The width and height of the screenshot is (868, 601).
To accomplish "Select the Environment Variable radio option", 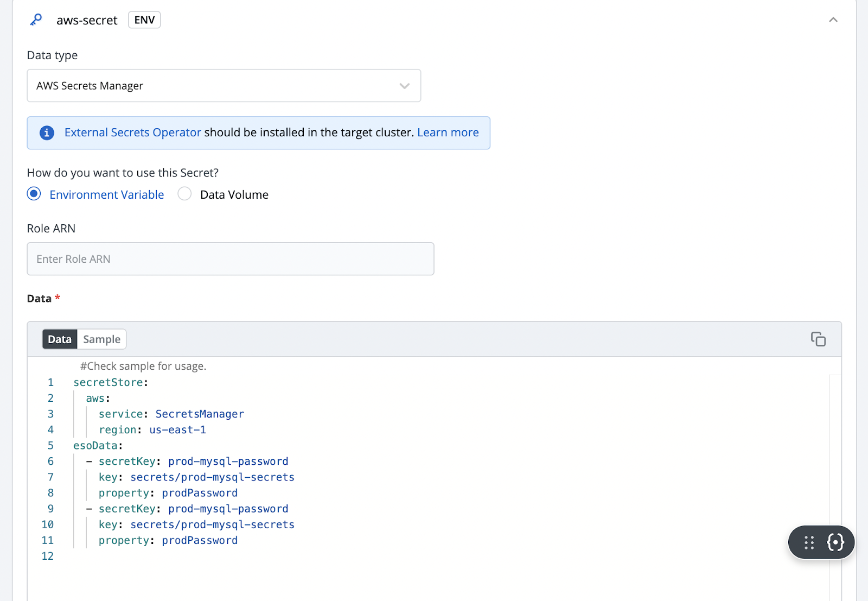I will [x=34, y=194].
